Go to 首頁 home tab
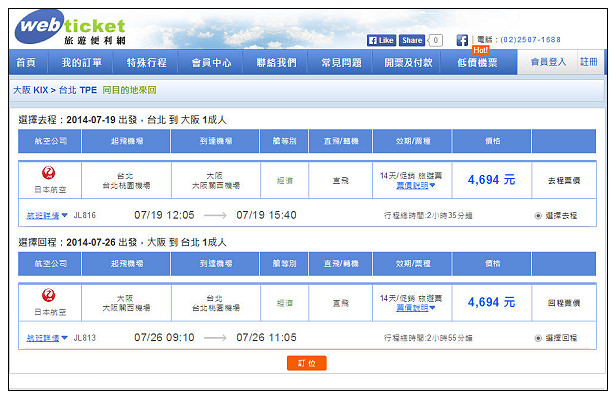This screenshot has width=616, height=399. (x=26, y=62)
